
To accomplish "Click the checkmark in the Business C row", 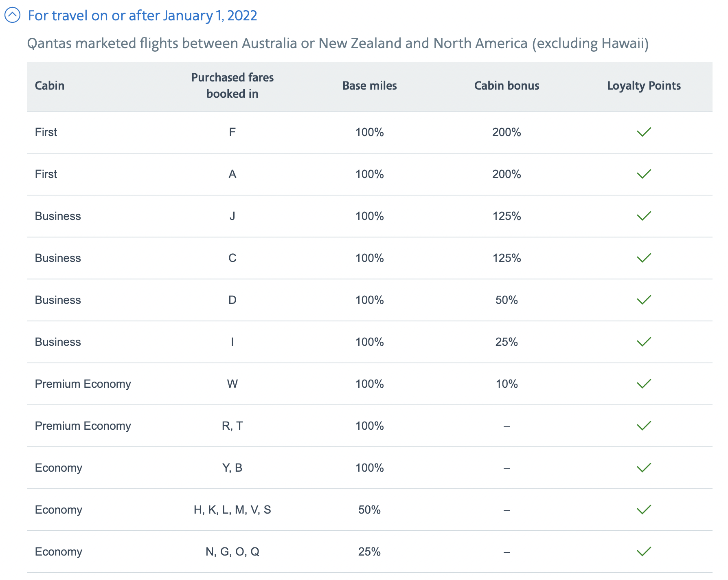I will [644, 258].
